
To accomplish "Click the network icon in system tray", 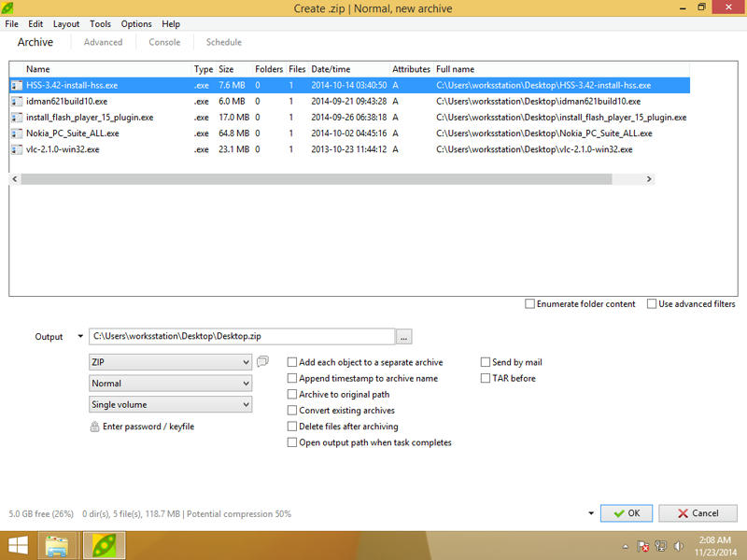I will [661, 546].
